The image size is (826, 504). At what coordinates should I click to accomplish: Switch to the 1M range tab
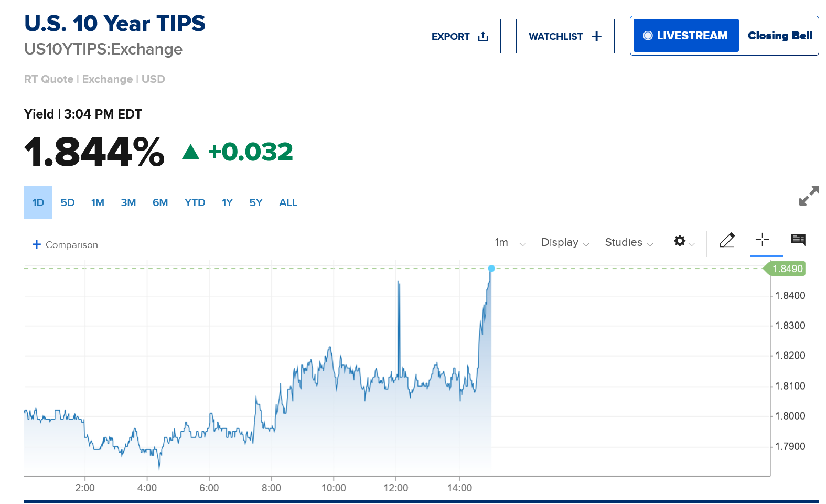click(x=98, y=202)
